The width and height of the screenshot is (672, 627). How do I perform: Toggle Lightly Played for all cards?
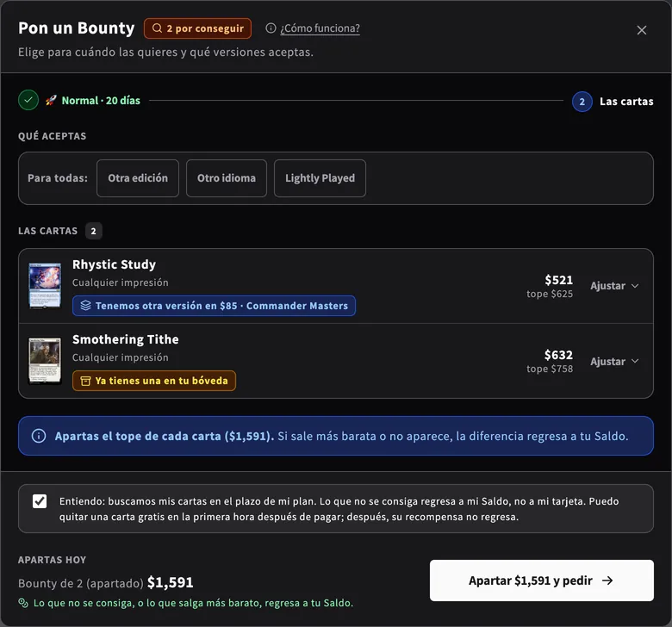pos(320,178)
